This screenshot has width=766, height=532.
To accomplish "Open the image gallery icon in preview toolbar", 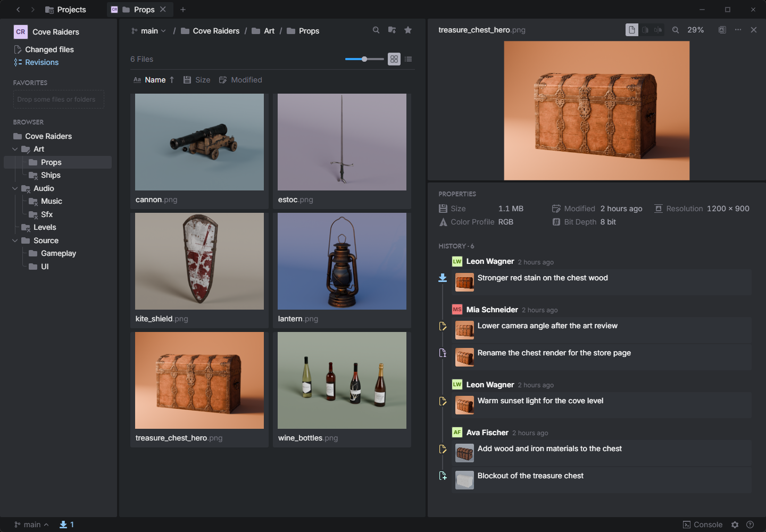I will [722, 30].
